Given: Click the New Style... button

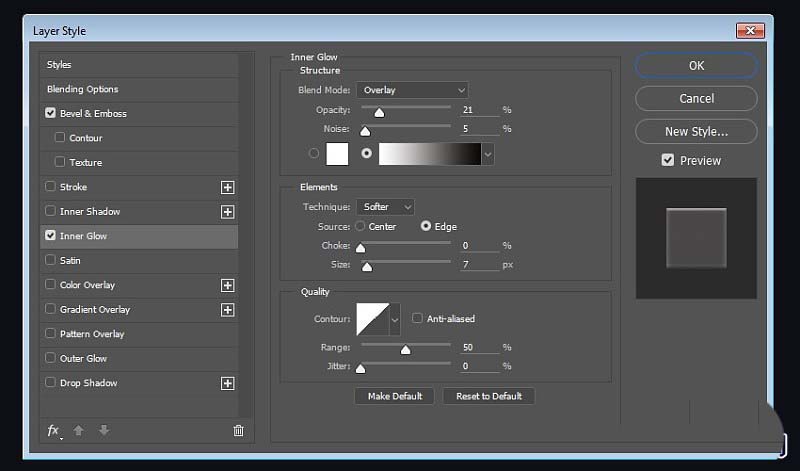Looking at the screenshot, I should point(696,132).
